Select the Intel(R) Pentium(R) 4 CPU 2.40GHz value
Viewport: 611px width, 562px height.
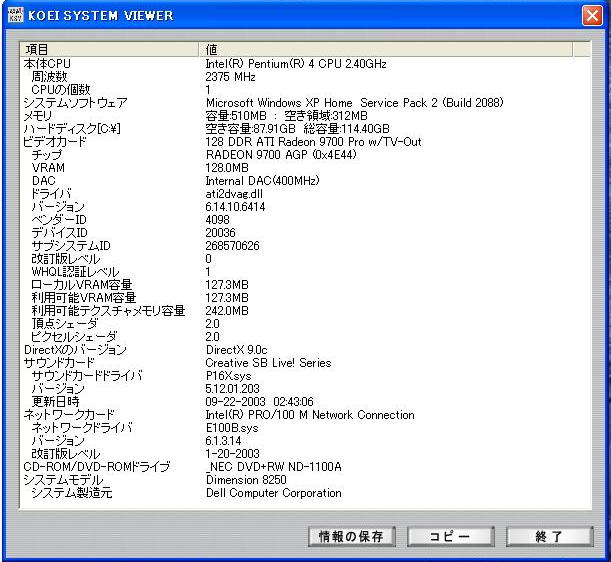[296, 64]
